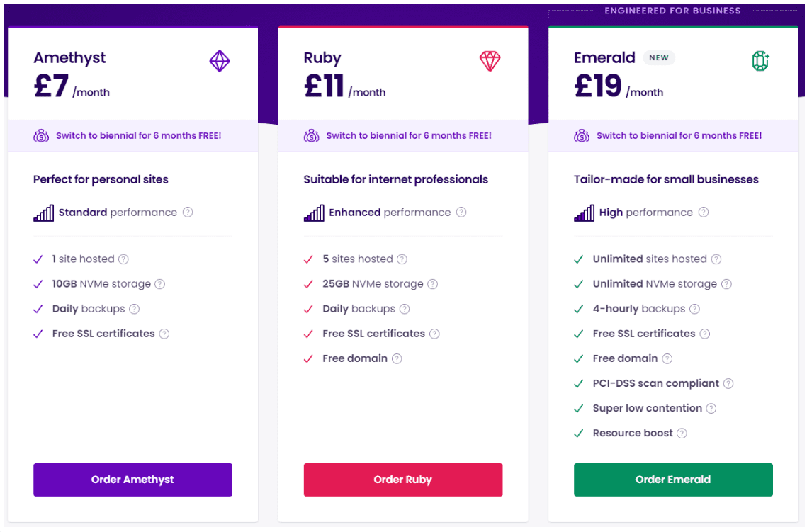
Task: Click help icon beside High performance
Action: pyautogui.click(x=703, y=212)
